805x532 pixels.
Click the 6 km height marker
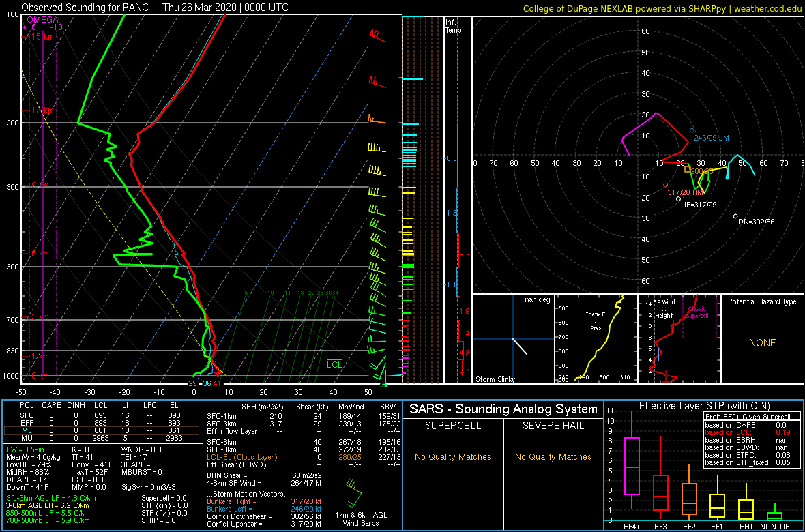pos(39,254)
